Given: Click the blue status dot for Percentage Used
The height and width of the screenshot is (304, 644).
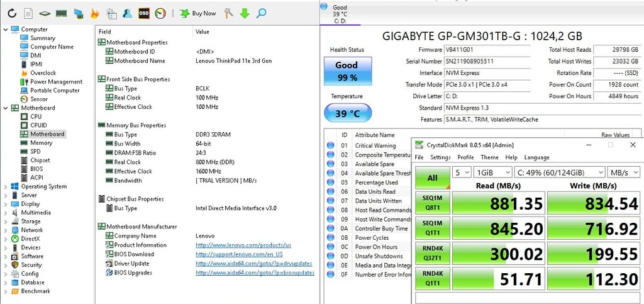Looking at the screenshot, I should (x=331, y=183).
